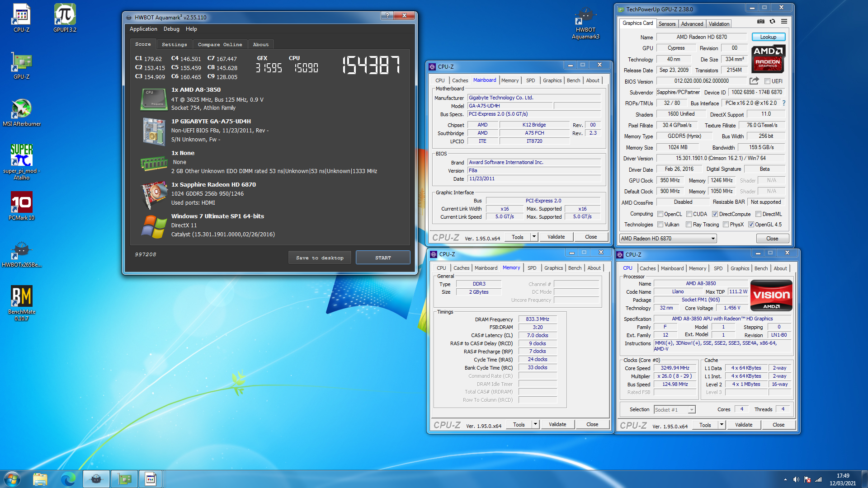
Task: Launch the BenchMate 0.10.7 desktop icon
Action: [21, 303]
